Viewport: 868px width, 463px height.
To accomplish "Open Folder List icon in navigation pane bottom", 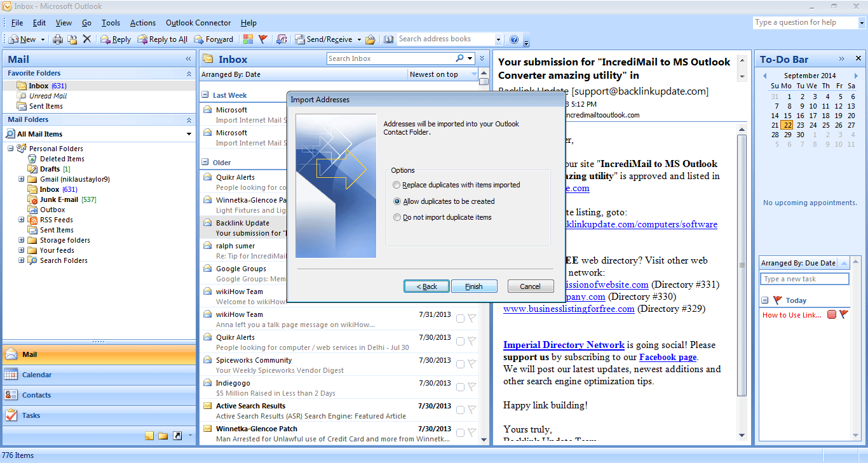I will 163,436.
